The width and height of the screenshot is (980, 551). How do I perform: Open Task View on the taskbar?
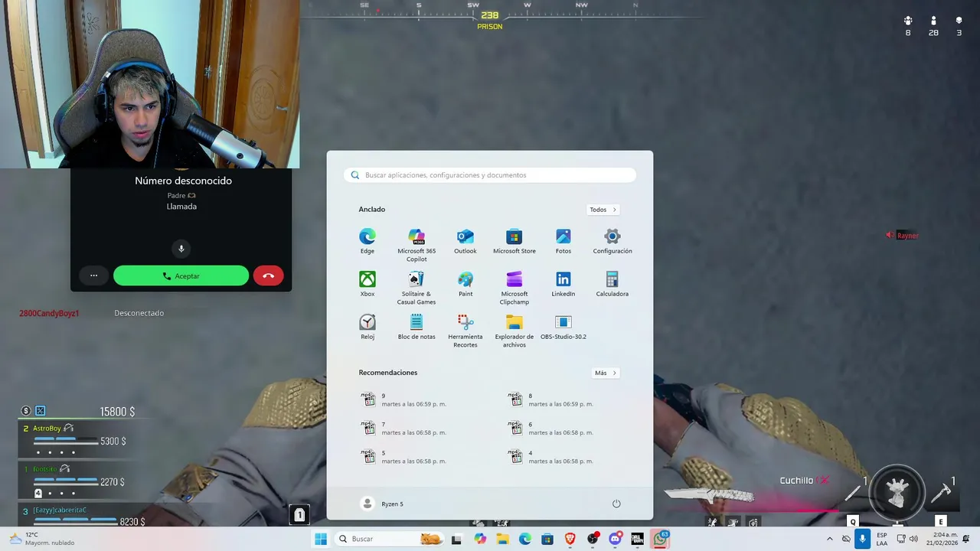[x=456, y=539]
